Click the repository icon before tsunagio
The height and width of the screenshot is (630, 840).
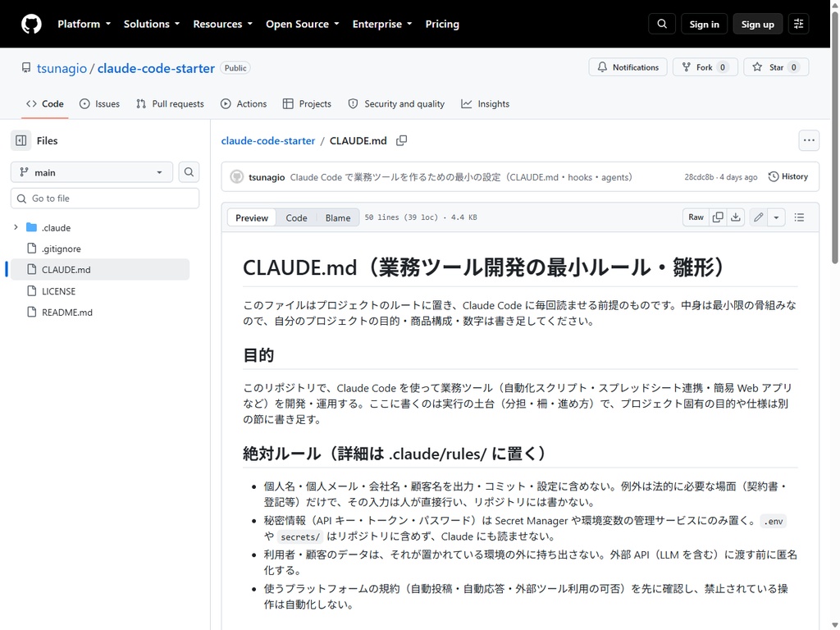coord(26,67)
